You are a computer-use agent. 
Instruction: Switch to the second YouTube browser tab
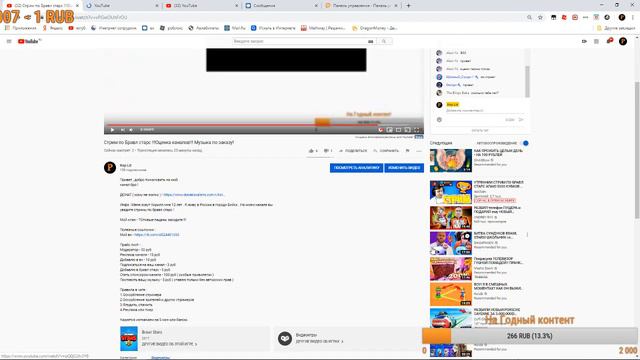point(122,6)
